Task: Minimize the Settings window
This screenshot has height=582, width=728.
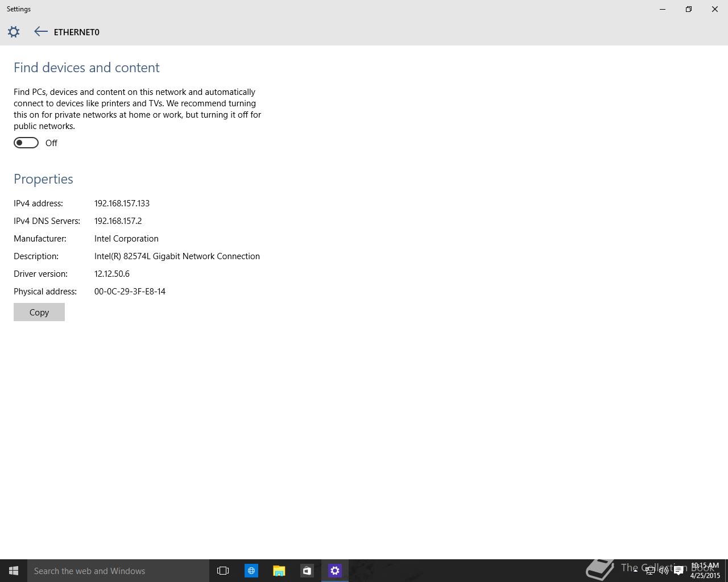Action: click(663, 9)
